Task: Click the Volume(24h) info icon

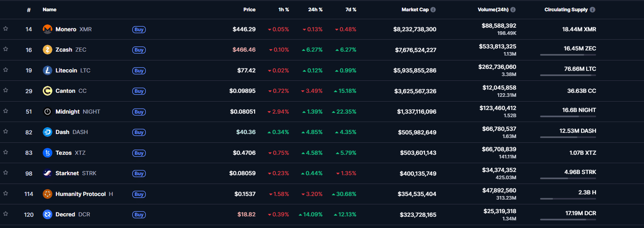Action: point(513,10)
